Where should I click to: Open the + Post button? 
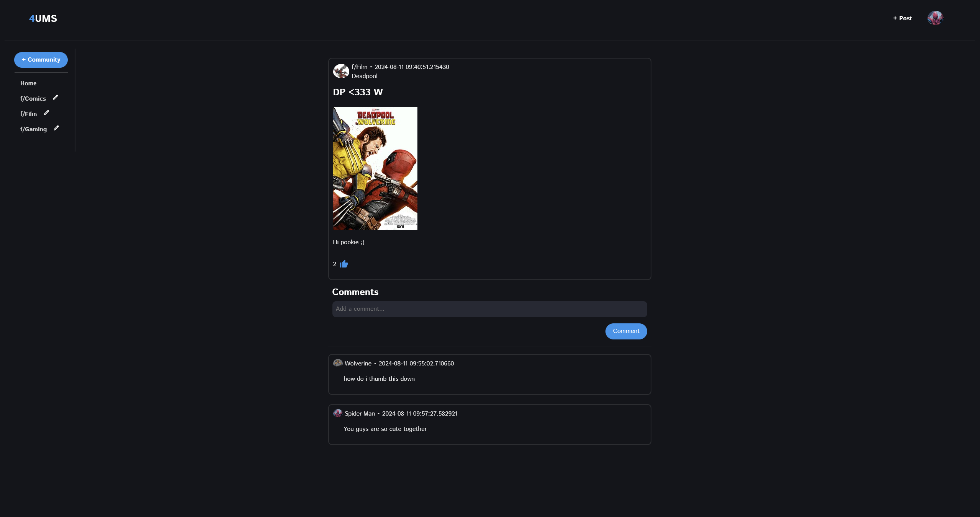pyautogui.click(x=902, y=18)
